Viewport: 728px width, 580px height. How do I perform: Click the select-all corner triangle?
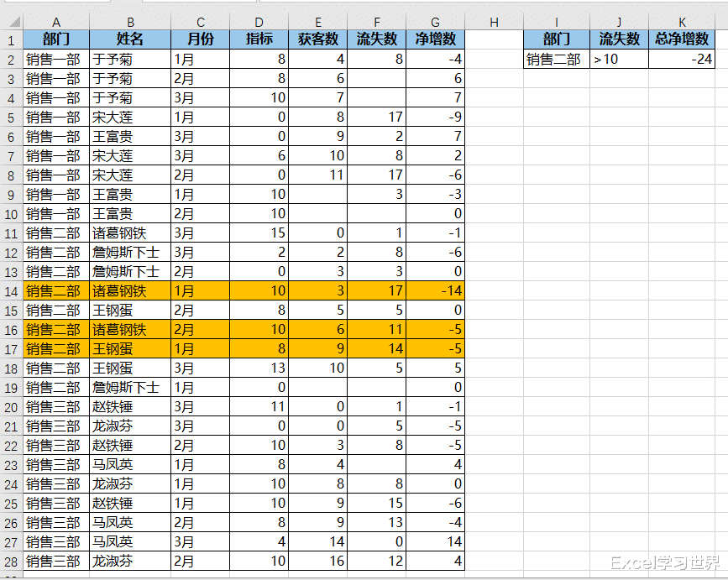pyautogui.click(x=14, y=22)
